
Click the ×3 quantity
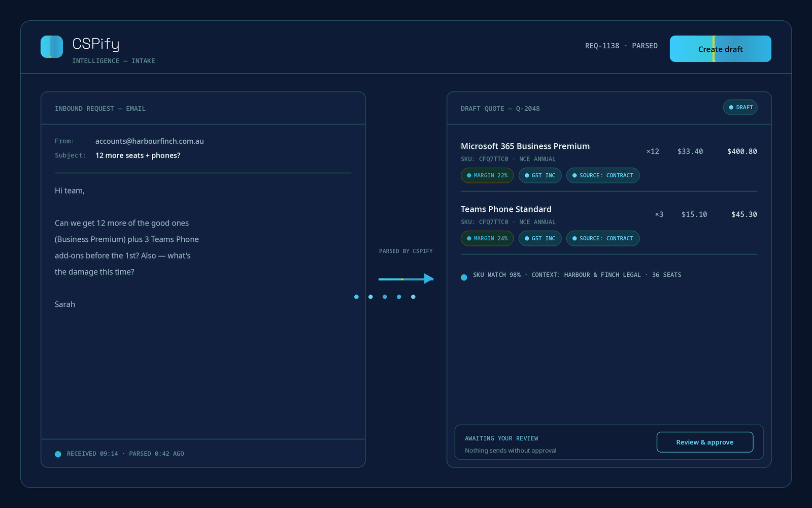click(659, 214)
